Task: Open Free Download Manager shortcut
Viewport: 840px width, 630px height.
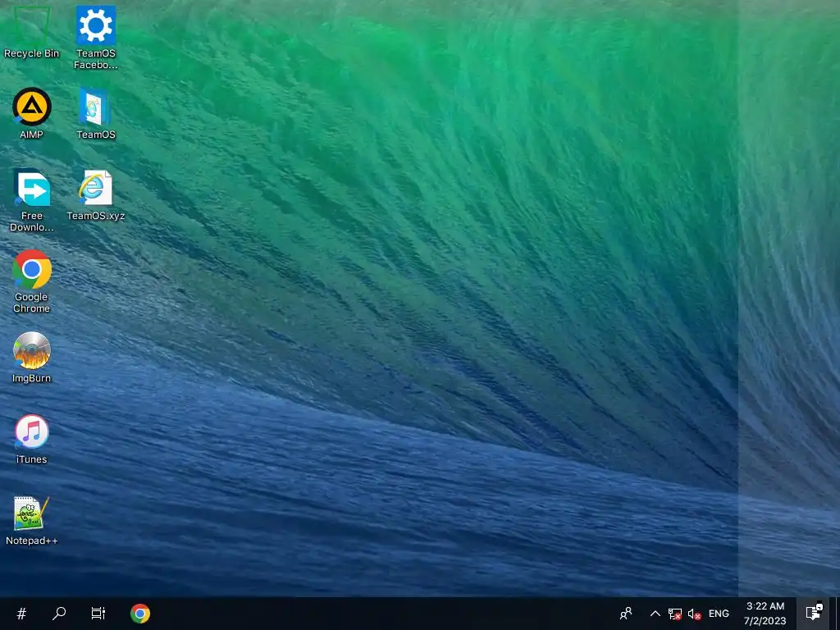Action: point(32,200)
